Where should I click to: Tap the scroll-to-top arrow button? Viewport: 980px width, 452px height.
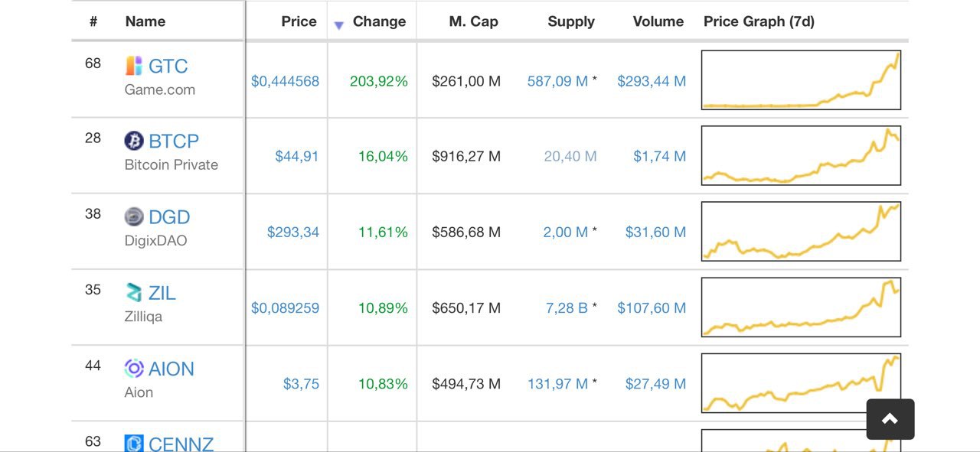click(x=890, y=419)
